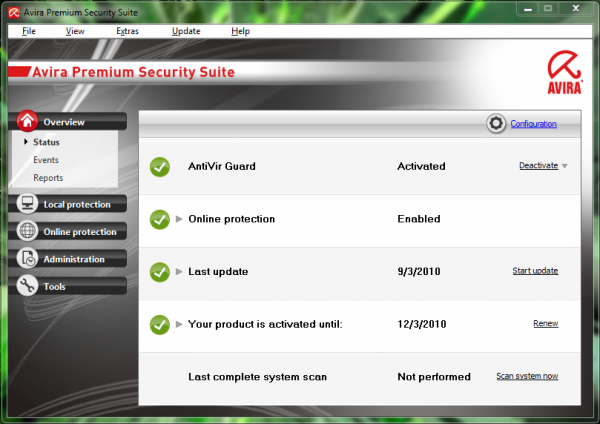This screenshot has height=424, width=600.
Task: Click the 'Online protection' row label in the status panel
Action: (232, 219)
